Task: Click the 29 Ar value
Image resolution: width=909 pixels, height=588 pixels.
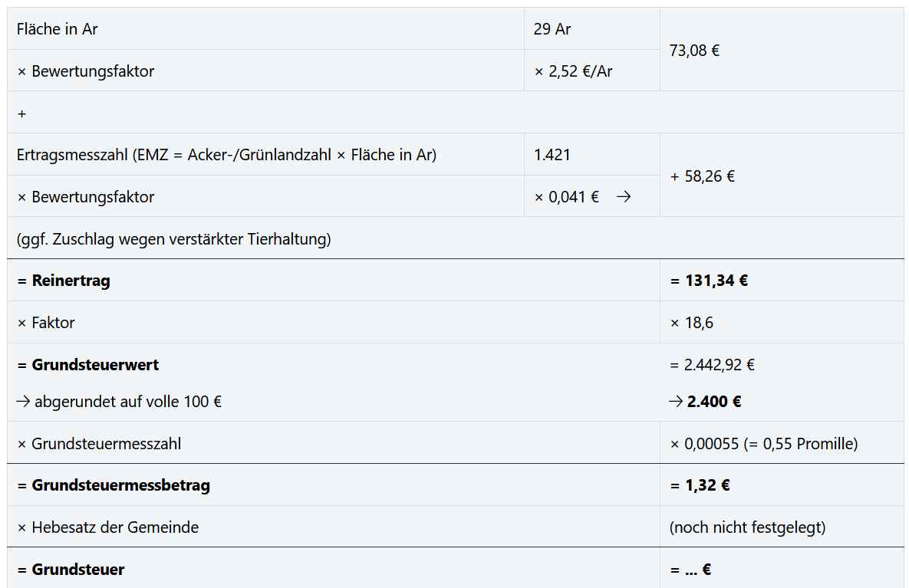Action: pos(552,29)
